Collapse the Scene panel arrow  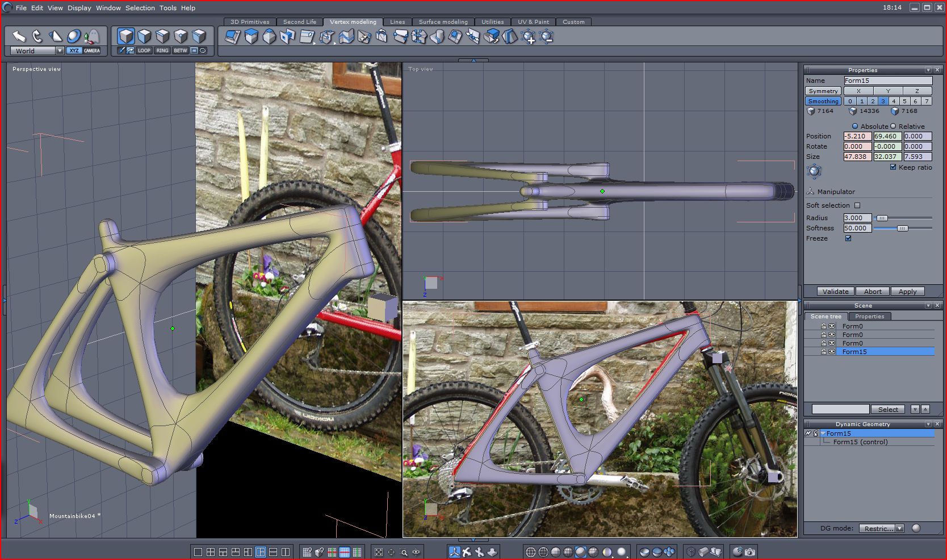[928, 305]
